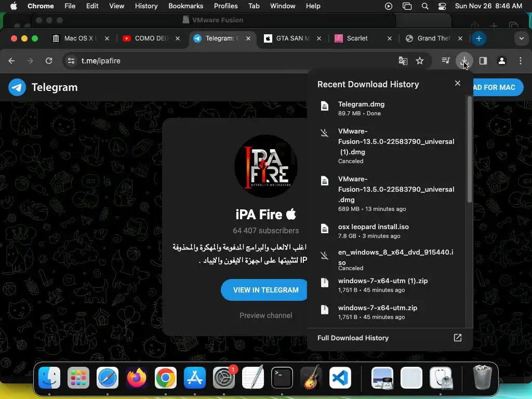Viewport: 532px width, 399px height.
Task: Open Finder from the Dock
Action: [x=49, y=378]
